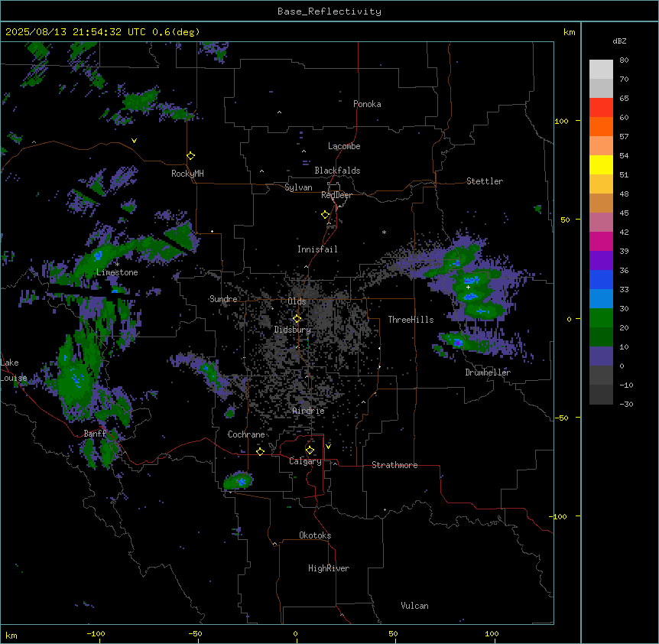
Task: Click the -50 tick on bottom axis
Action: [195, 633]
